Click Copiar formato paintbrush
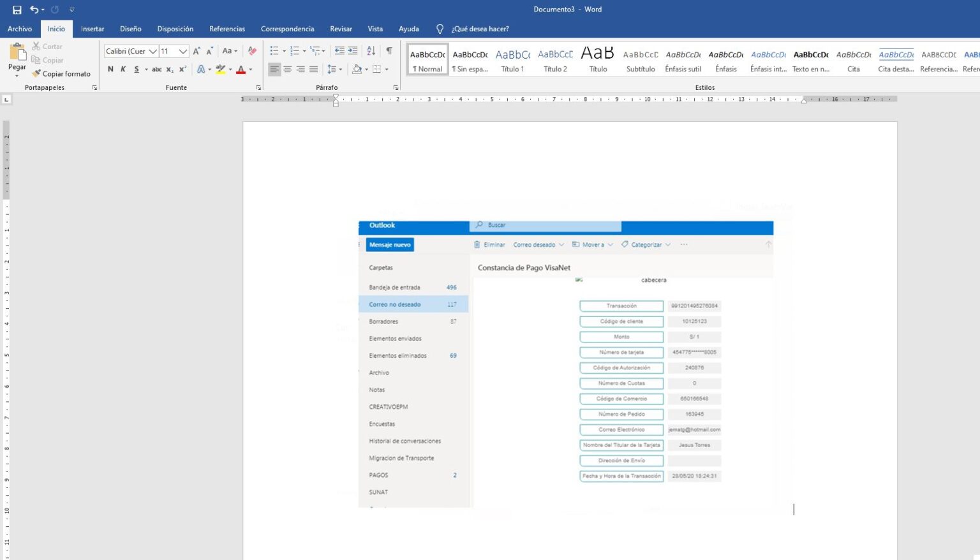 pyautogui.click(x=61, y=73)
